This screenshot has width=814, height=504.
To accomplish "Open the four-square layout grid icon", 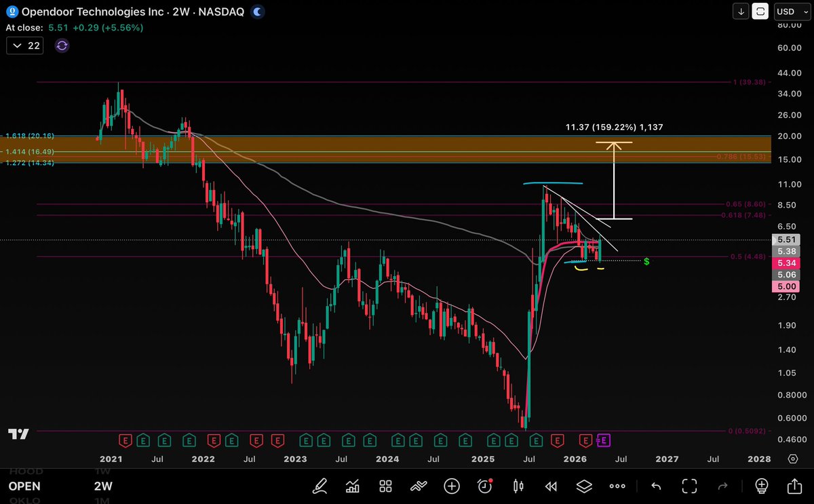I will (385, 486).
